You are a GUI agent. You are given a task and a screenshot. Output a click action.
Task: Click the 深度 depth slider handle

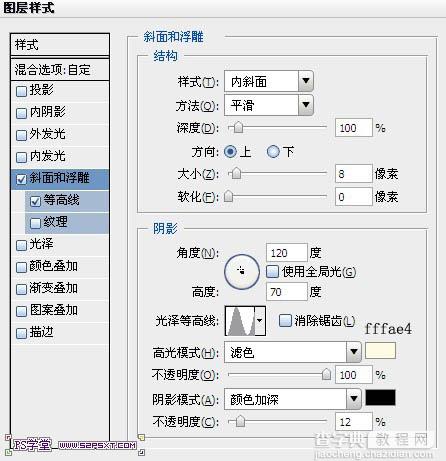(x=238, y=128)
